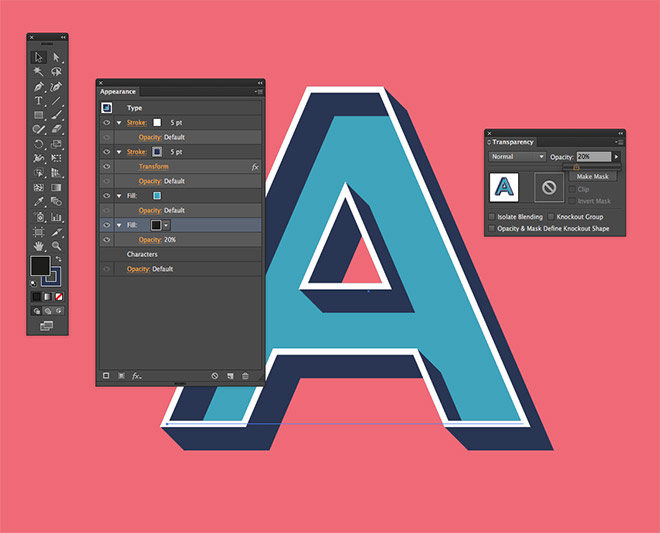The width and height of the screenshot is (660, 533).
Task: Open Add New Effect fx menu at panel bottom
Action: (136, 376)
